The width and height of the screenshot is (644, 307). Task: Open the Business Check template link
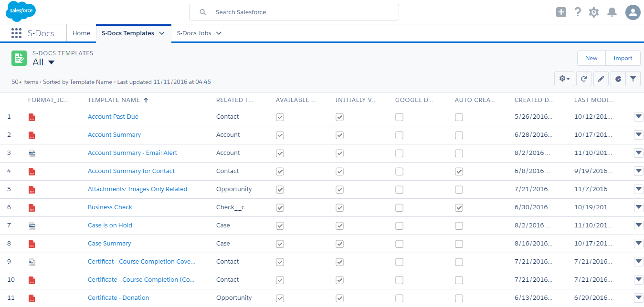pos(110,207)
